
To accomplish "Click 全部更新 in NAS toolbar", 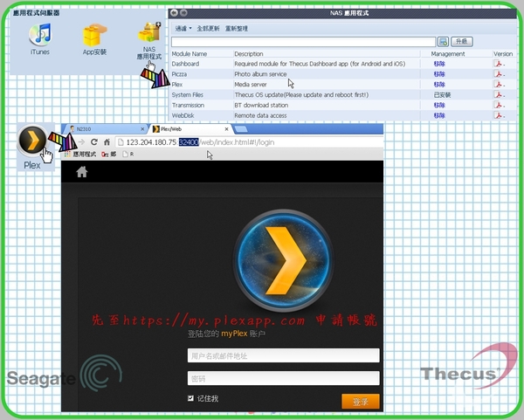I will 208,29.
